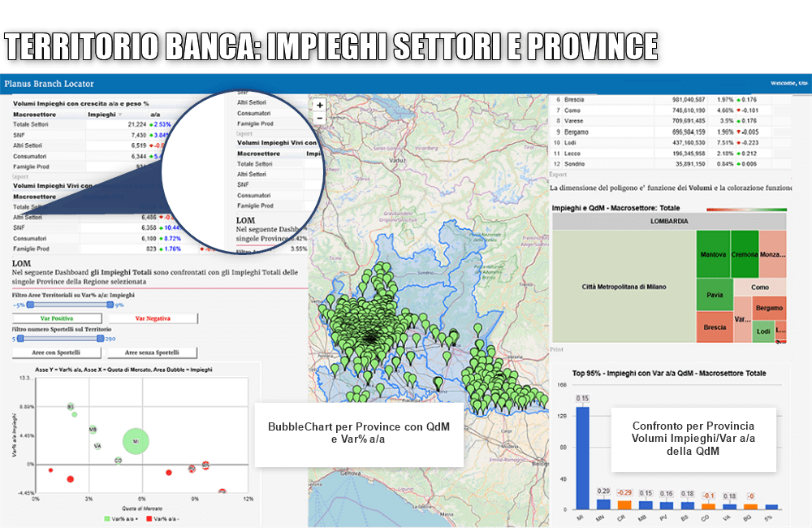Screen dimensions: 812x528
Task: Click the Var Negativa filter button
Action: pos(153,318)
